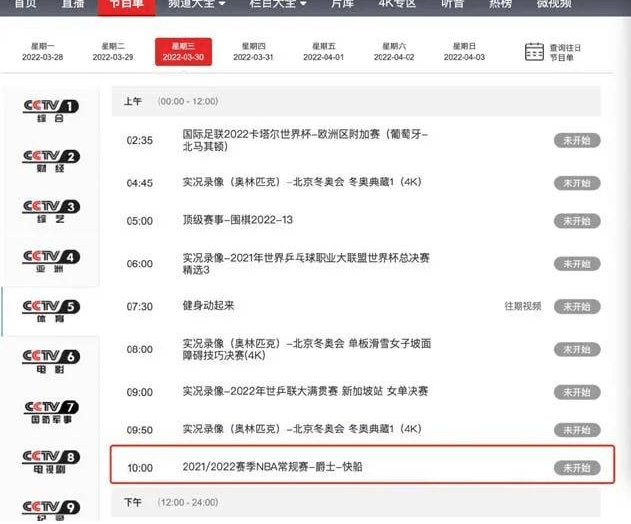The height and width of the screenshot is (524, 631).
Task: Select the CCTV-8 电视剧 channel logo
Action: click(x=51, y=462)
